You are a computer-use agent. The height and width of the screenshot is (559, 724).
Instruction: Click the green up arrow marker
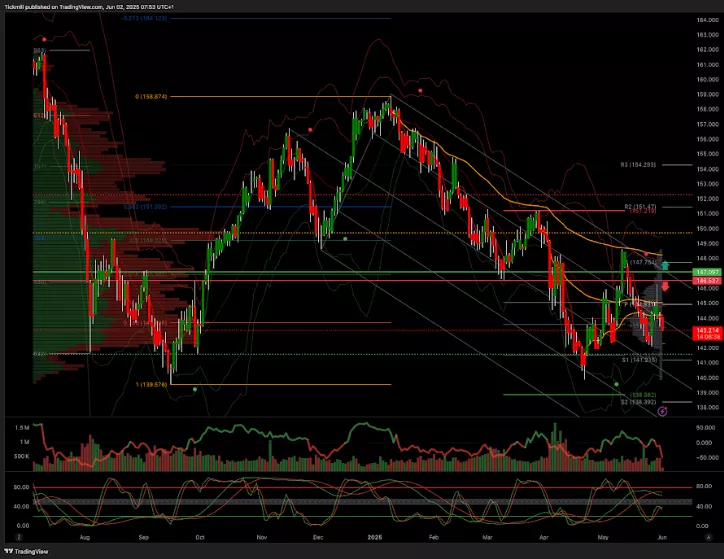664,266
